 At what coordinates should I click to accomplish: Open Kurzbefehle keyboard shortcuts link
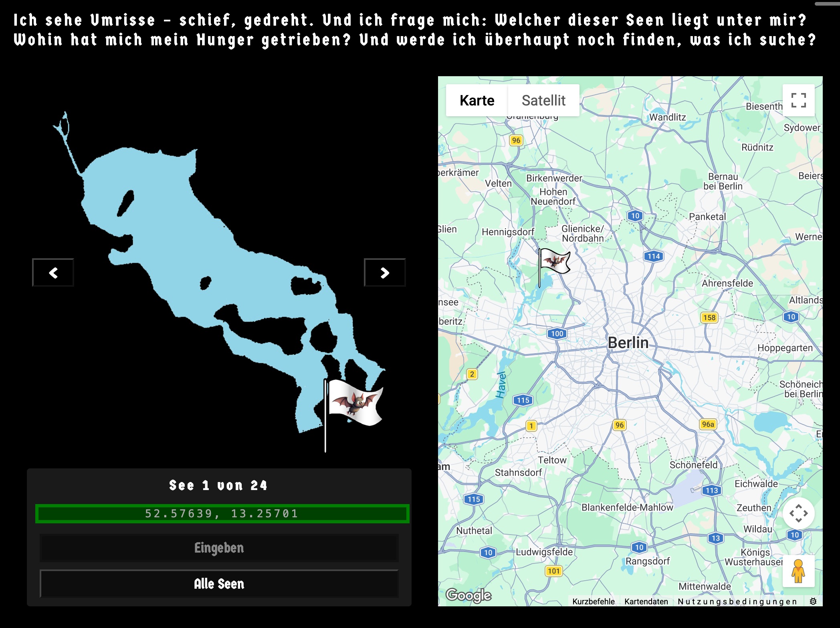click(x=593, y=602)
